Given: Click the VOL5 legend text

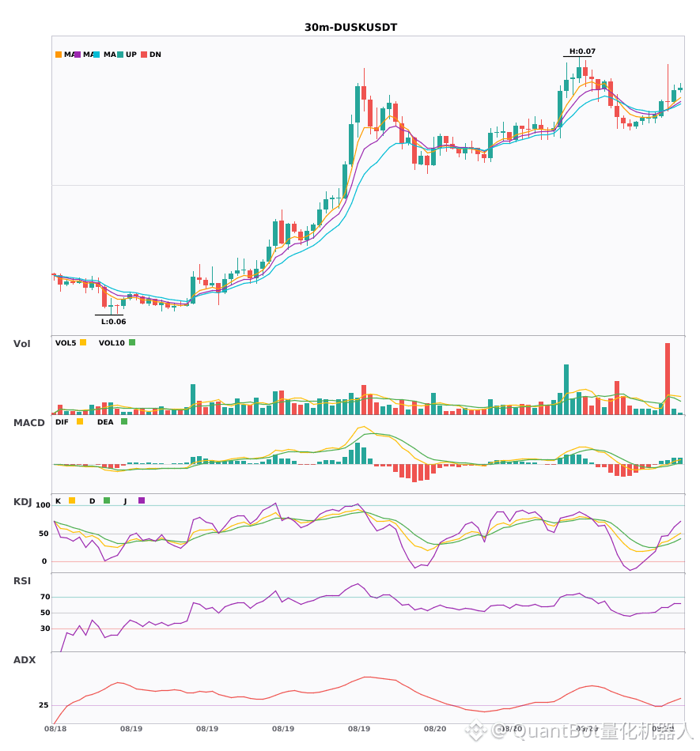Looking at the screenshot, I should pyautogui.click(x=66, y=343).
